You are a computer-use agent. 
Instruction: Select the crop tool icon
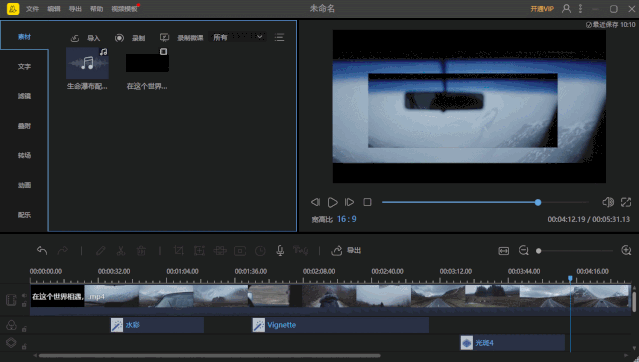[178, 250]
